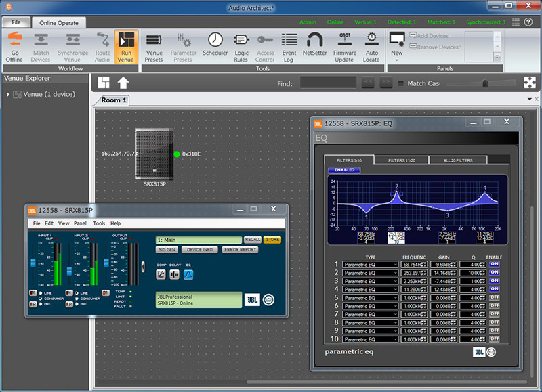
Task: Click the Run Venue workflow icon
Action: tap(126, 47)
